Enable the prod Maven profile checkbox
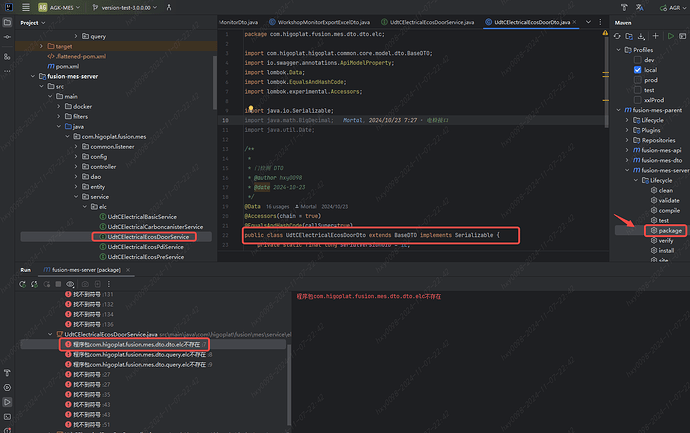690x433 pixels. pos(638,80)
